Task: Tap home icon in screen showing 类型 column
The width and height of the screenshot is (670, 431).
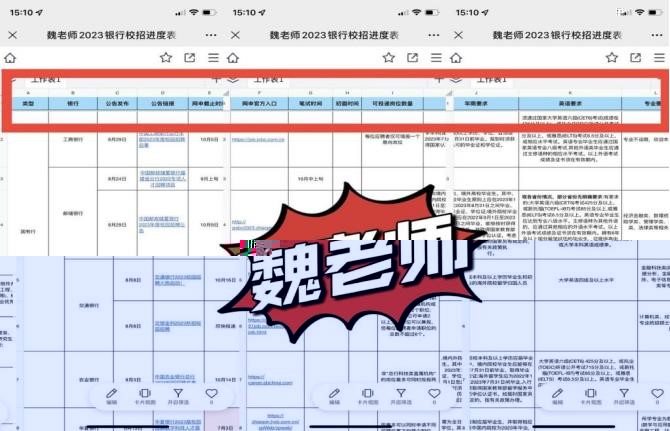Action: (x=10, y=58)
